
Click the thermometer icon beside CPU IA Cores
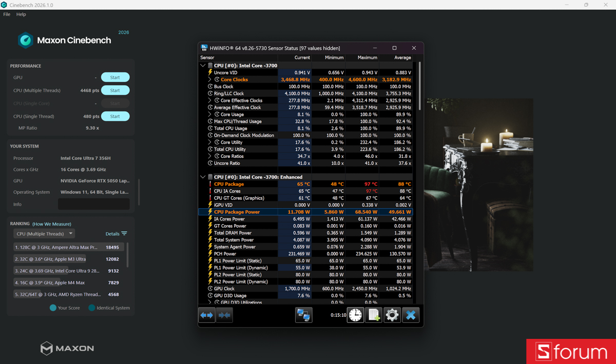210,191
